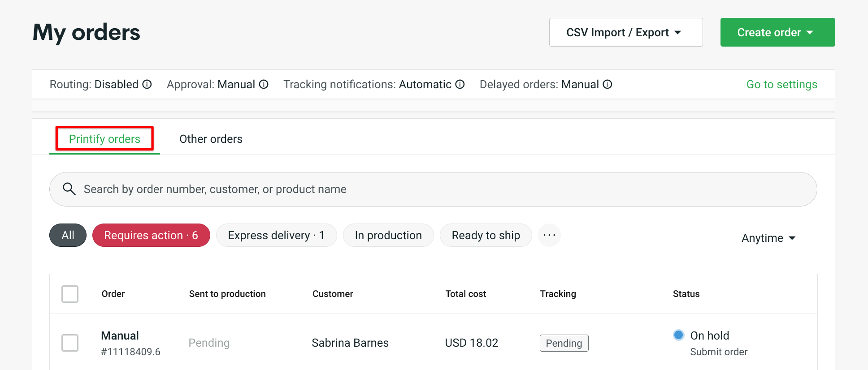Image resolution: width=868 pixels, height=370 pixels.
Task: Click the Tracking notifications: Automatic label
Action: [368, 84]
